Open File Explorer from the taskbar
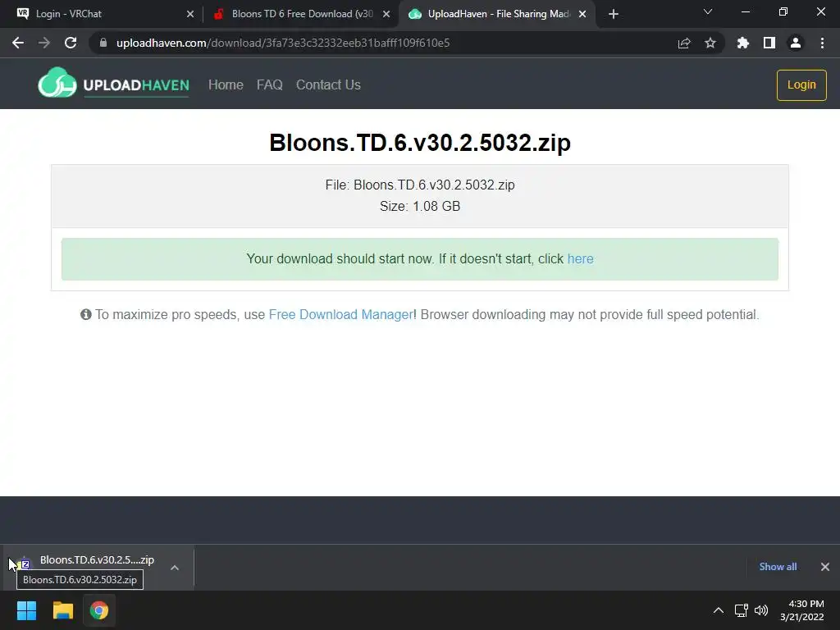The image size is (840, 630). [63, 610]
